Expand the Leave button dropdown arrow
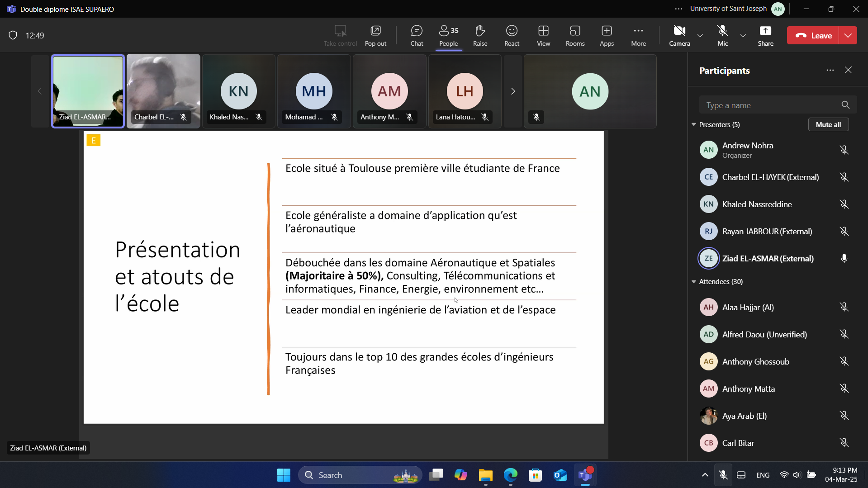The height and width of the screenshot is (488, 868). [848, 35]
